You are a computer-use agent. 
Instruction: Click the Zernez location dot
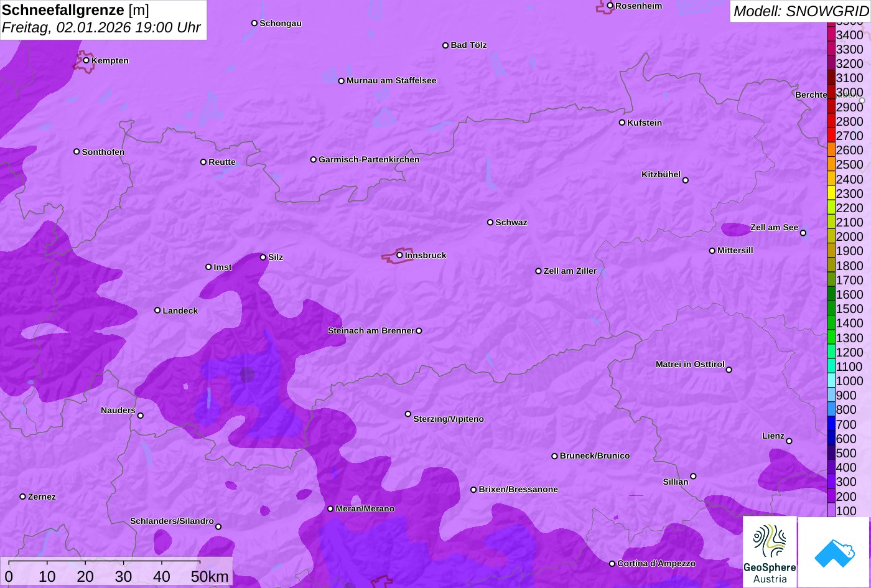(22, 497)
